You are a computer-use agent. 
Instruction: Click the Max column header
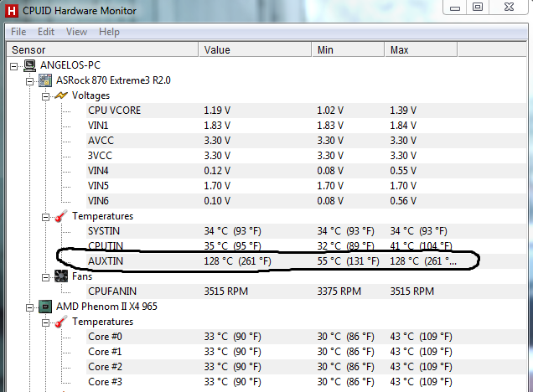click(422, 50)
